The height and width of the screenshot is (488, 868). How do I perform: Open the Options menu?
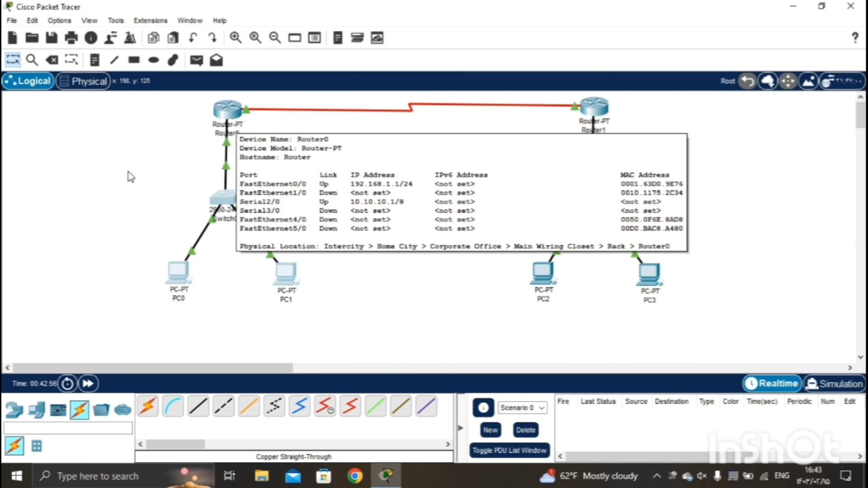59,20
